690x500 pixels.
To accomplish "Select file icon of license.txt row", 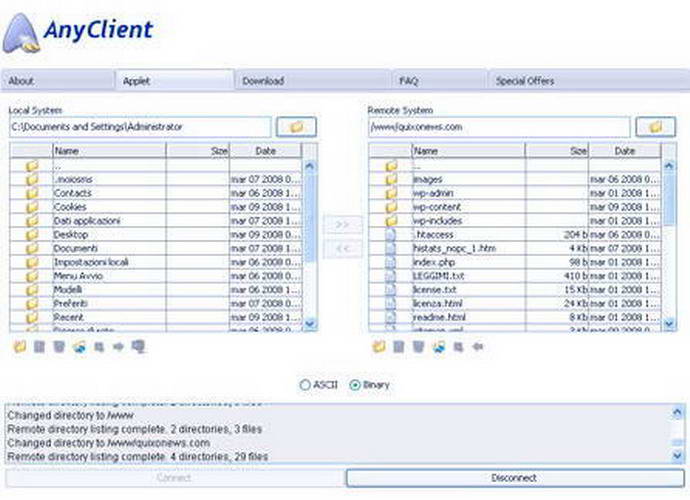I will pyautogui.click(x=390, y=290).
